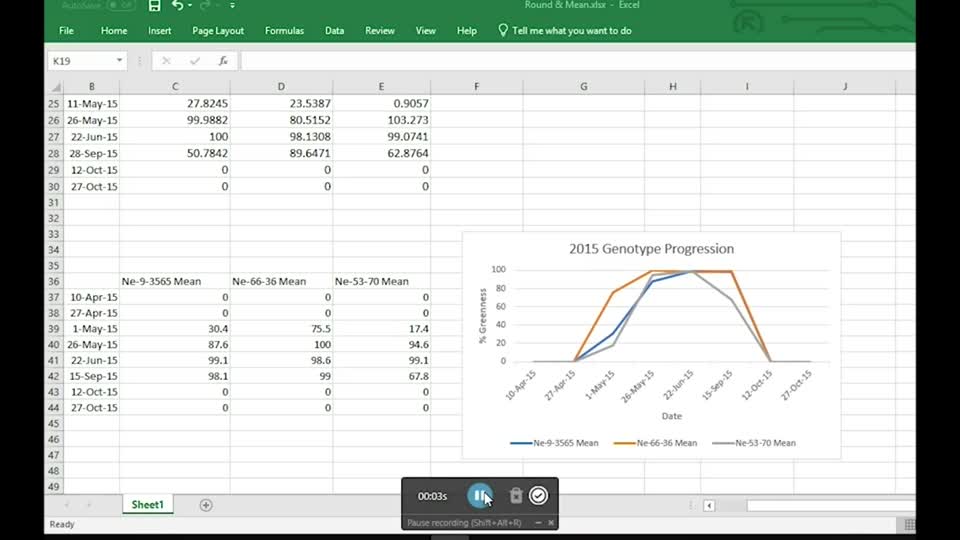
Task: Open the undo history dropdown arrow
Action: [x=190, y=6]
